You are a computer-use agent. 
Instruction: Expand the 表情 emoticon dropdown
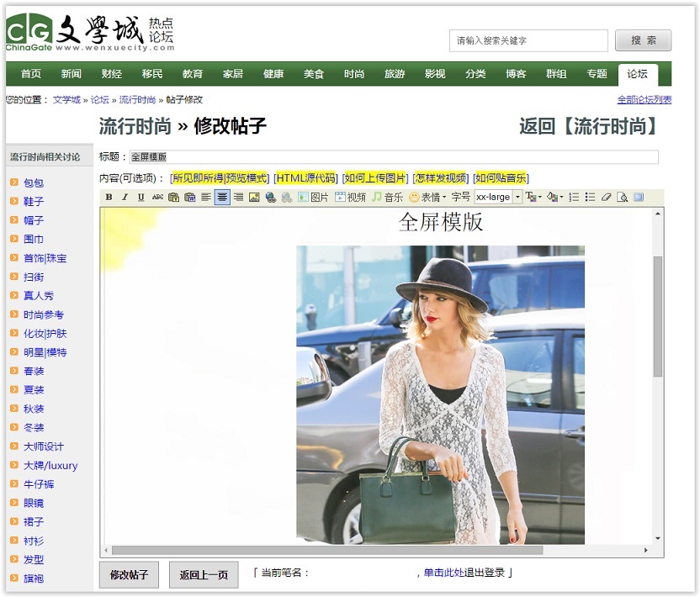tap(427, 198)
